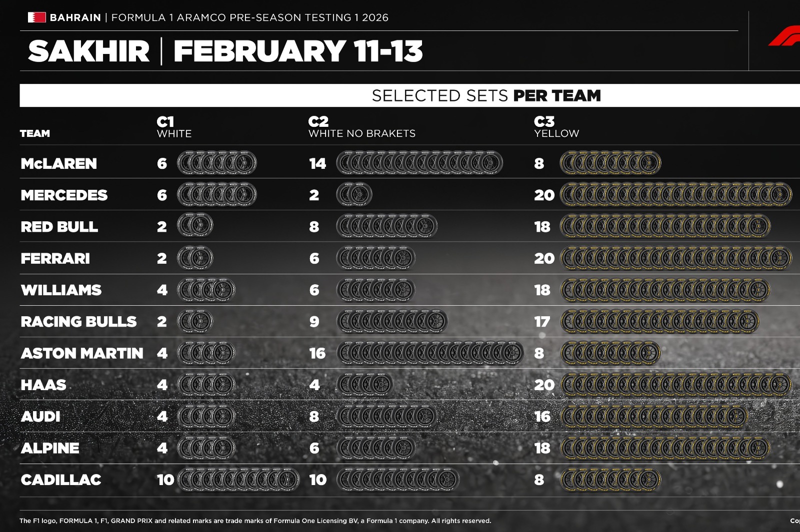Screen dimensions: 800x532
Task: Click Red Bull's C1 tyre icon
Action: [195, 226]
